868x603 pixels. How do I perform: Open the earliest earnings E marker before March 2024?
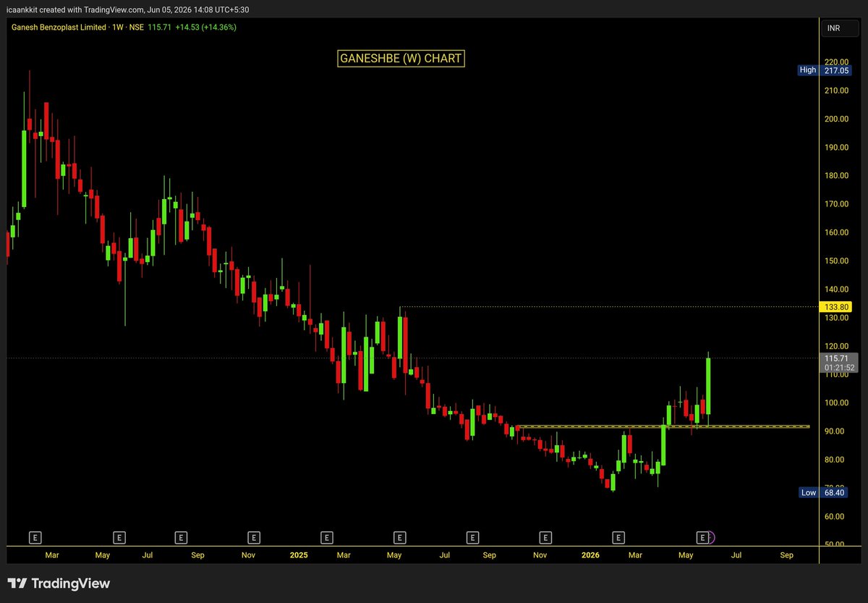[x=35, y=537]
